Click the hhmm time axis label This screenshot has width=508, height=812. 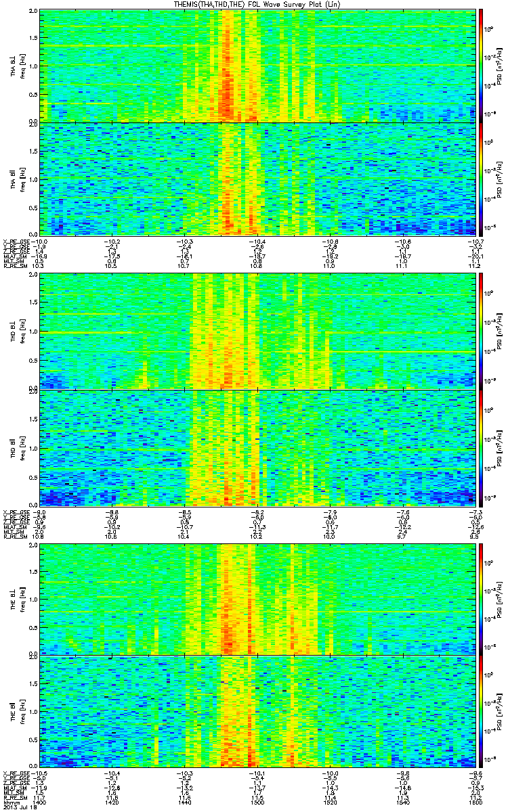(9, 802)
